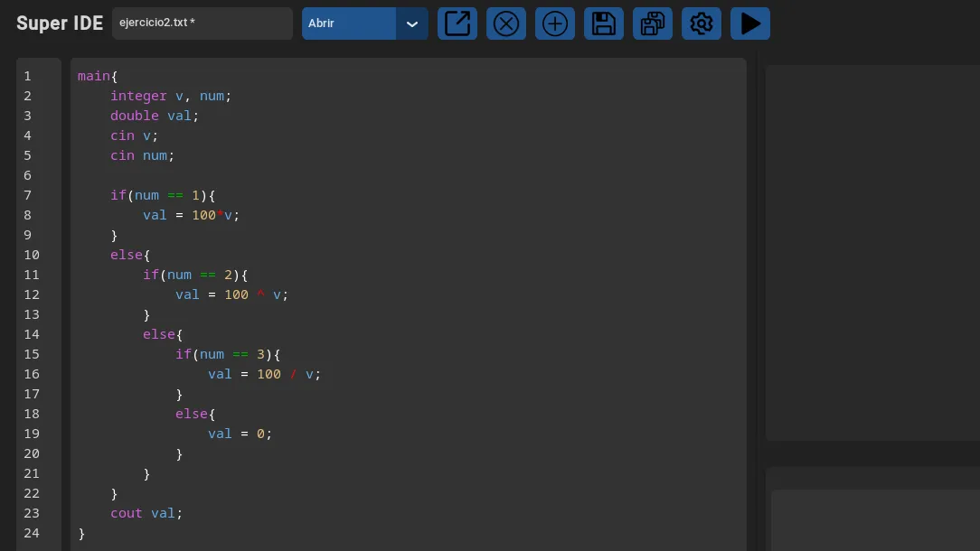Click line number 6 in the gutter
This screenshot has width=980, height=551.
pyautogui.click(x=27, y=175)
